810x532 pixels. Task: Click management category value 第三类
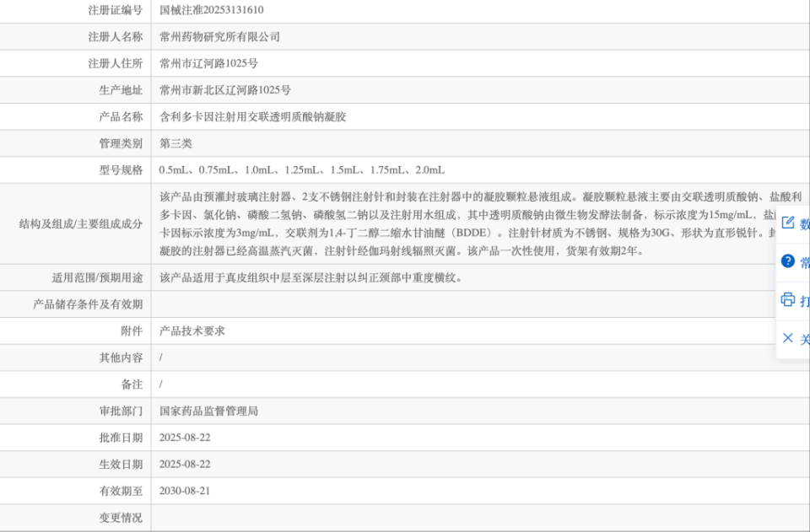click(175, 143)
